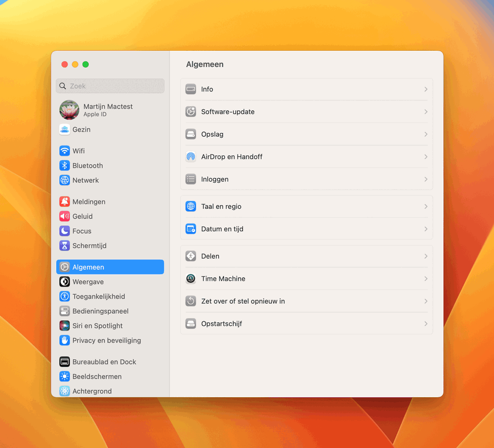
Task: Expand the Opslag row chevron
Action: pos(426,134)
